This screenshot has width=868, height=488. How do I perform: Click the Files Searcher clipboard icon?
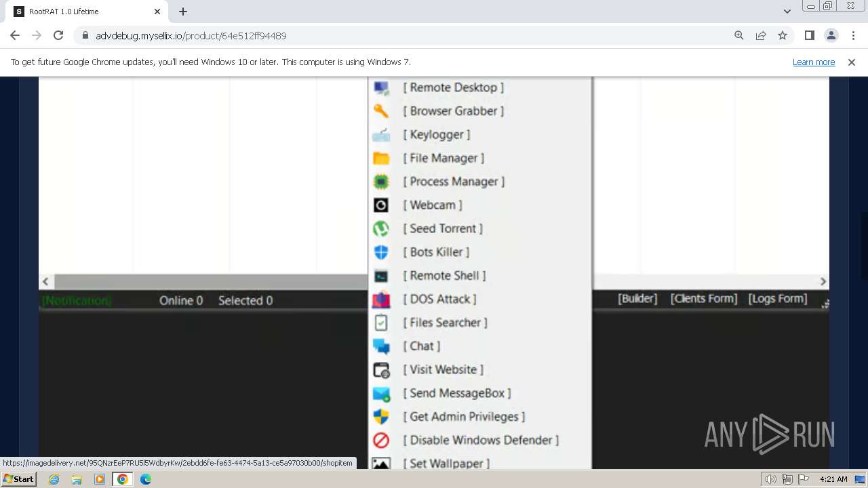381,323
